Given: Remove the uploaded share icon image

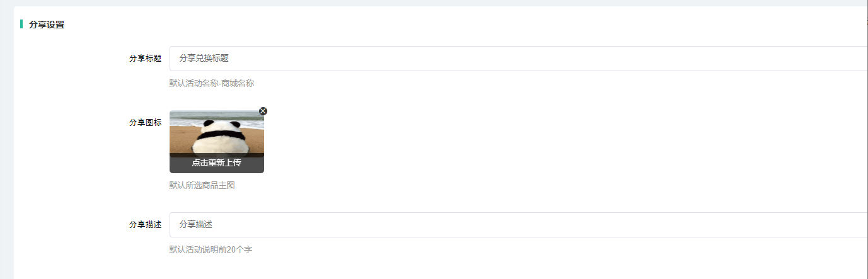Looking at the screenshot, I should coord(263,111).
